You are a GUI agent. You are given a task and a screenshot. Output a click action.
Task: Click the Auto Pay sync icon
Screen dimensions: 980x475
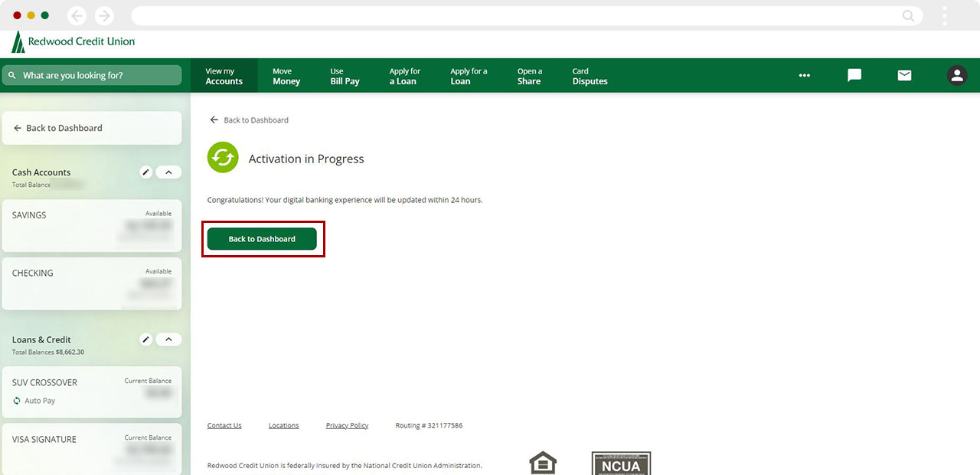click(x=17, y=401)
